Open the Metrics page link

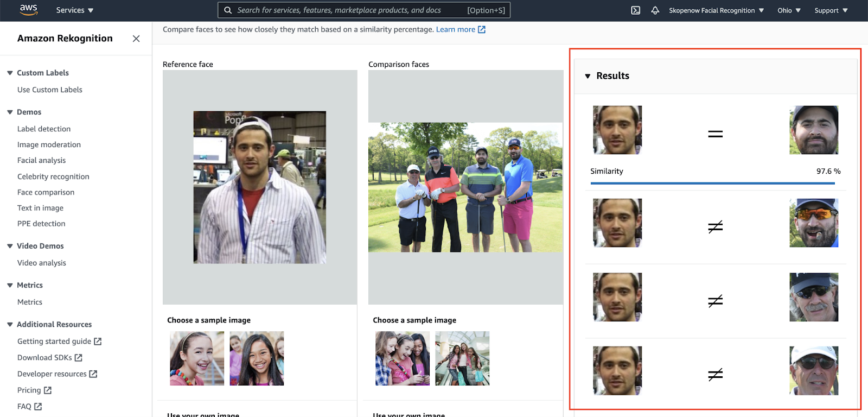click(x=30, y=302)
